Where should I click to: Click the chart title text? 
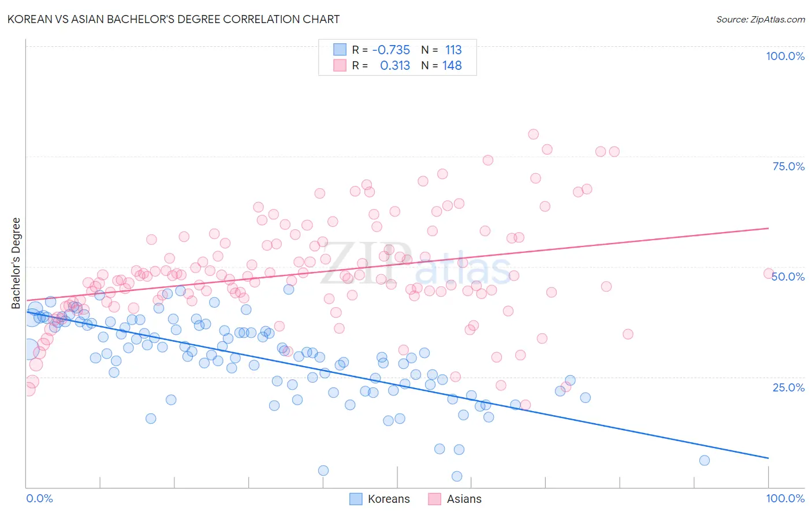pyautogui.click(x=173, y=19)
